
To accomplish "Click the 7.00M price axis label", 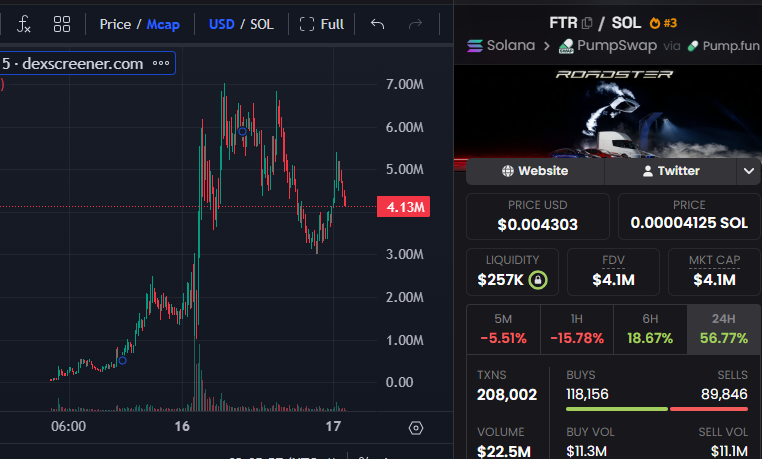I will pyautogui.click(x=404, y=85).
